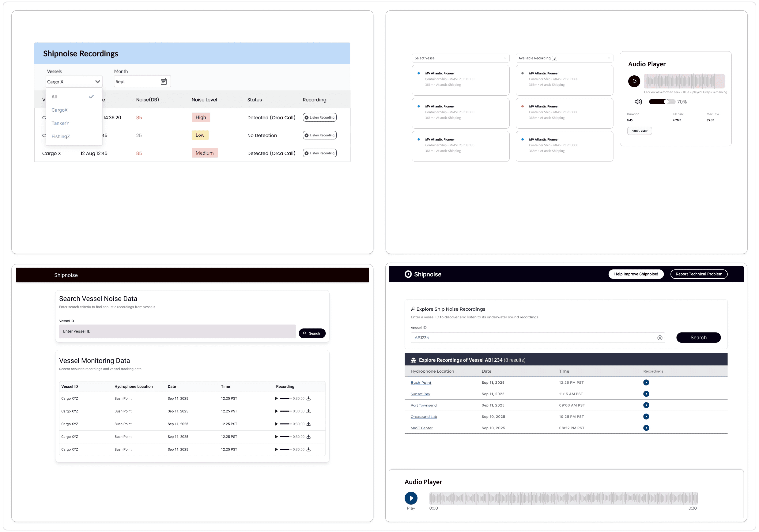Expand the Select Vessel dropdown
Image resolution: width=759 pixels, height=532 pixels.
pyautogui.click(x=460, y=58)
